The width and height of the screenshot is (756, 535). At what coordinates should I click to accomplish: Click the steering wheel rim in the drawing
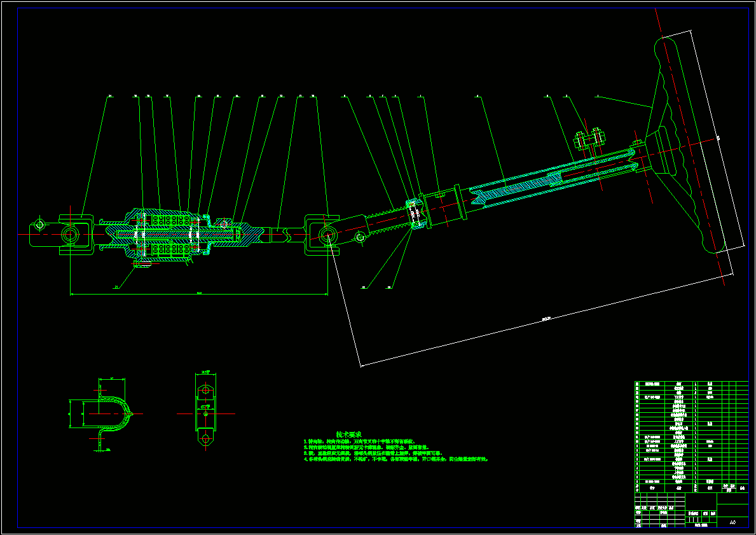[x=689, y=145]
